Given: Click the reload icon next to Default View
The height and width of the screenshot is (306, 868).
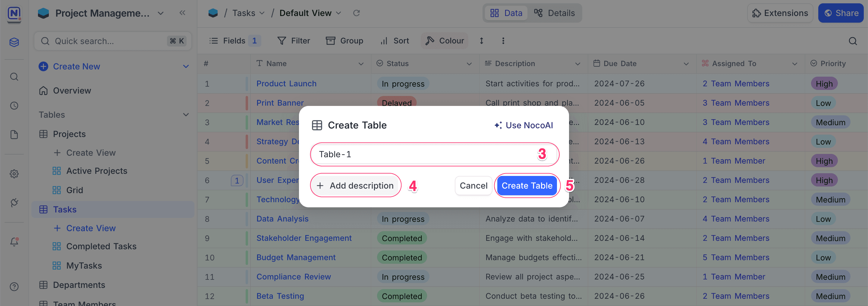Looking at the screenshot, I should point(356,13).
